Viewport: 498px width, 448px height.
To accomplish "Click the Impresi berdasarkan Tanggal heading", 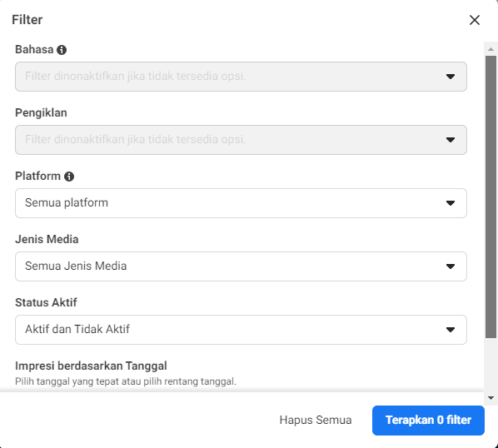I will [91, 366].
